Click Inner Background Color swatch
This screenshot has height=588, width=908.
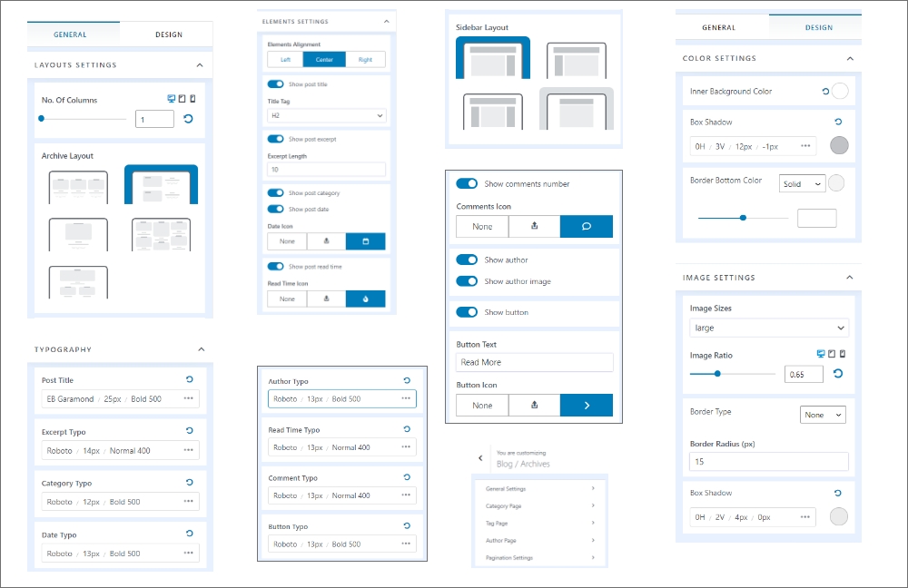[x=840, y=91]
